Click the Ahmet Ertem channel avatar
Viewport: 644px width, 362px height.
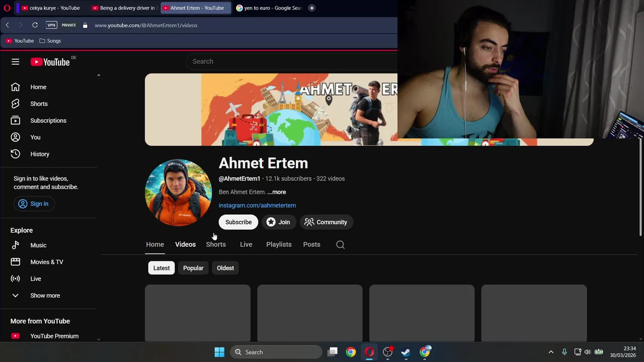[178, 193]
